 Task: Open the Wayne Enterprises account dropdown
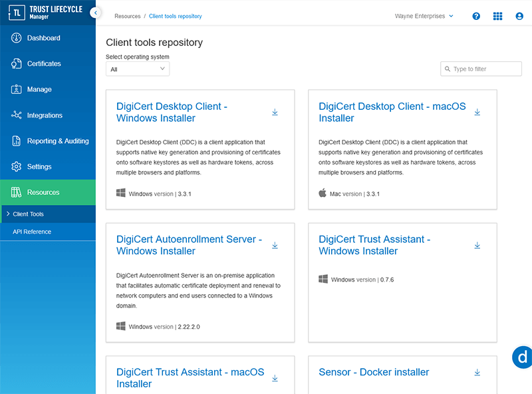[424, 16]
